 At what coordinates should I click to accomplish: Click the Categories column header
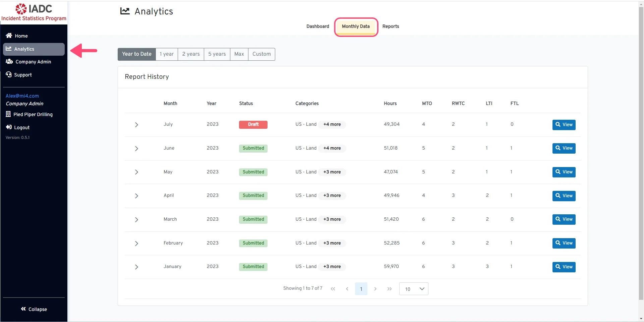coord(307,104)
